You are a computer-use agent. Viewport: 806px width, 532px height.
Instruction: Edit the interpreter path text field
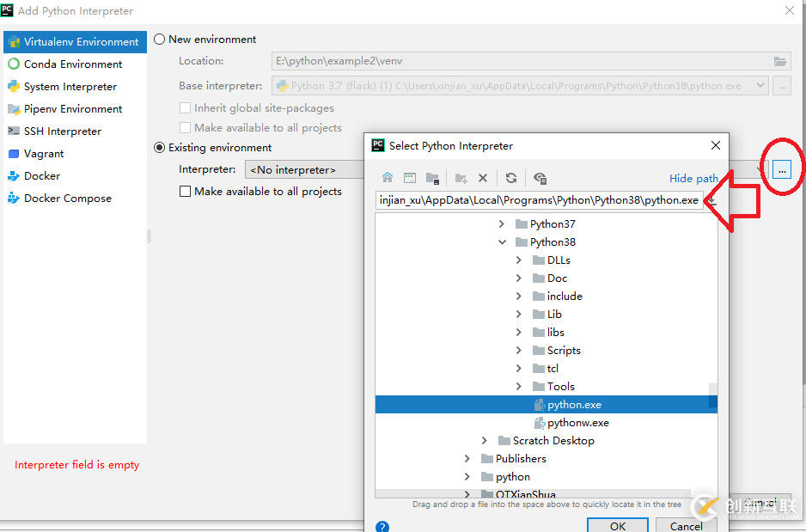coord(540,200)
